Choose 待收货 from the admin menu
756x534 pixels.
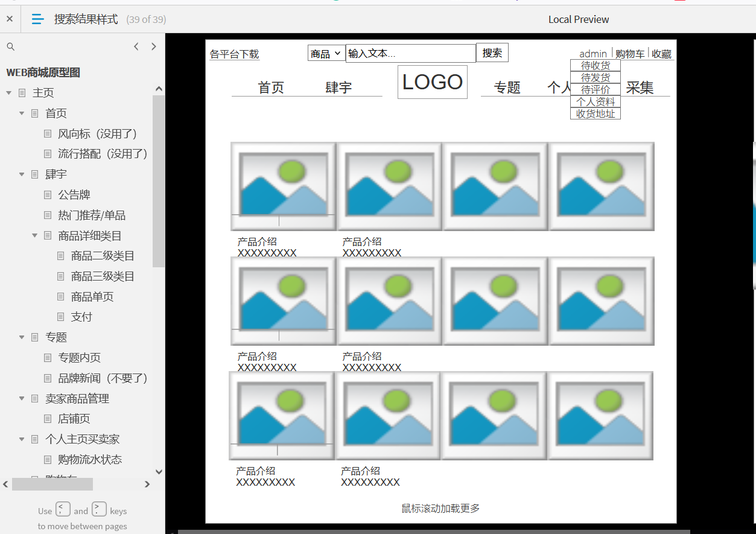(x=596, y=65)
